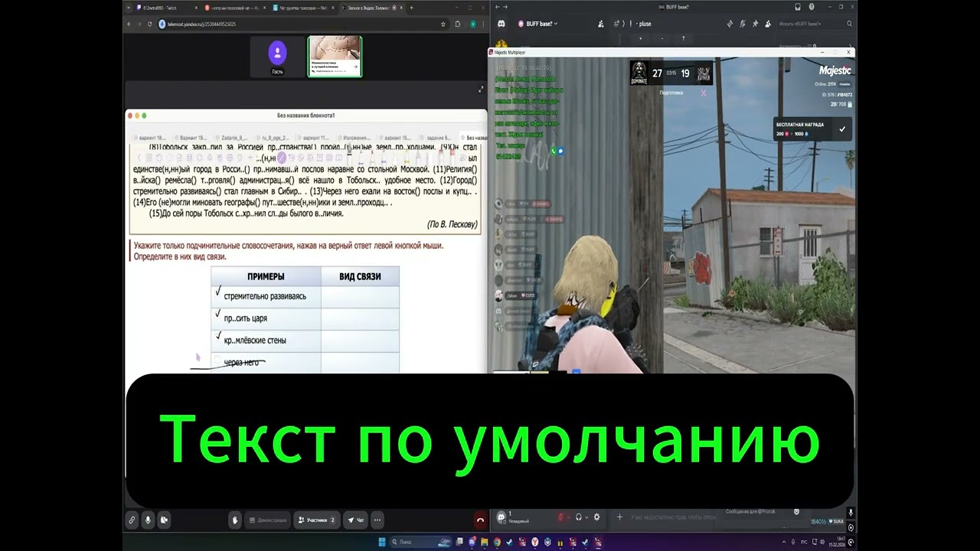Open the Chrome tab search dropdown arrow
Screen dimensions: 980x551
pos(129,8)
